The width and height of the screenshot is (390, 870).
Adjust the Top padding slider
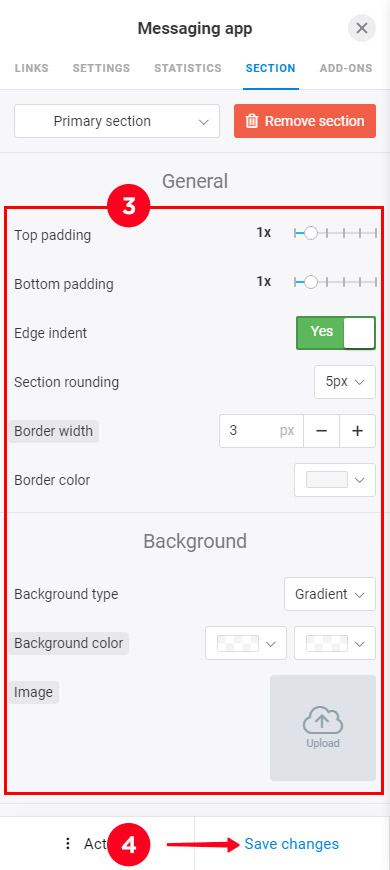[335, 234]
